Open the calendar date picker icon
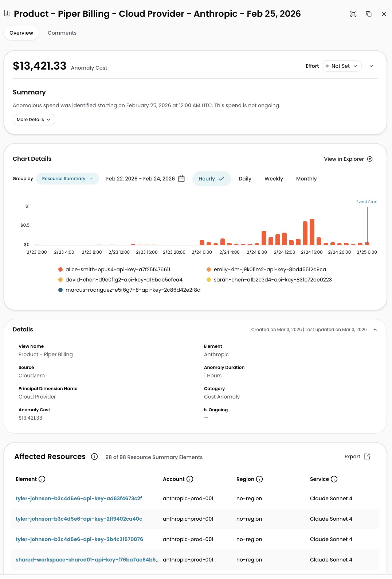Viewport: 392px width, 579px height. click(x=181, y=179)
